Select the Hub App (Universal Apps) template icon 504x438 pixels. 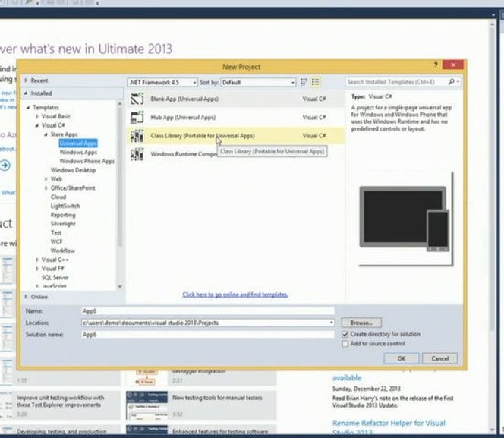coord(137,118)
